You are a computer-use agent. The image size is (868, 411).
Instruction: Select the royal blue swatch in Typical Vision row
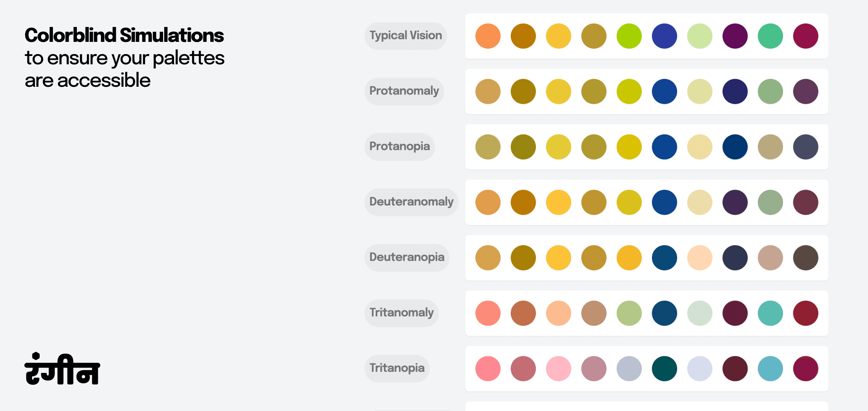665,36
